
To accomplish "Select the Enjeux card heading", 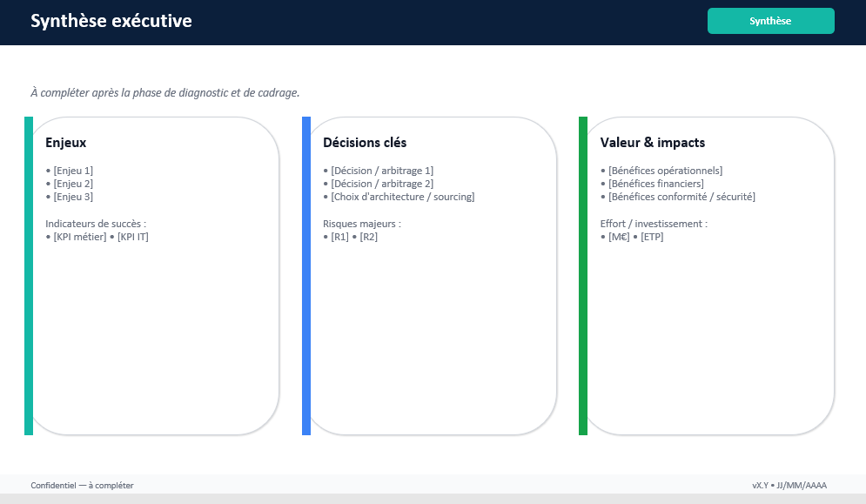I will pos(66,143).
